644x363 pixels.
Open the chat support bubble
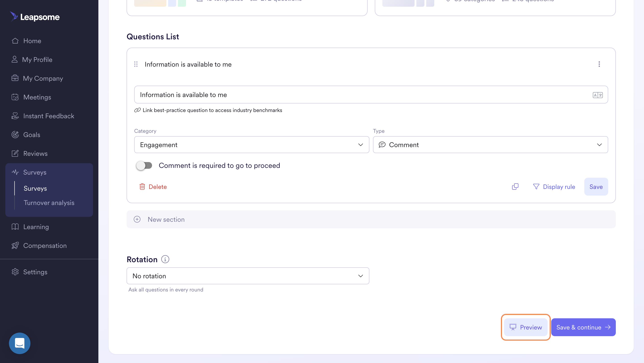pyautogui.click(x=19, y=343)
